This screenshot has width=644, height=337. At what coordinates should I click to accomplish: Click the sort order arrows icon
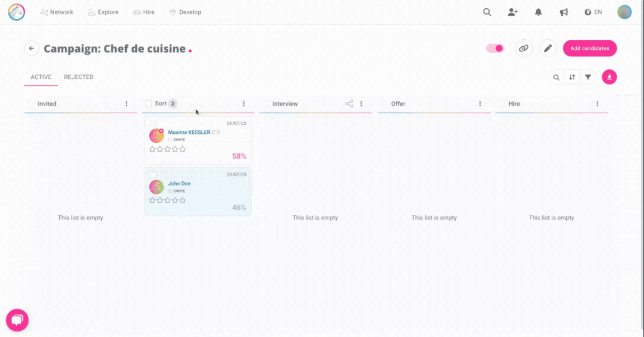click(572, 77)
